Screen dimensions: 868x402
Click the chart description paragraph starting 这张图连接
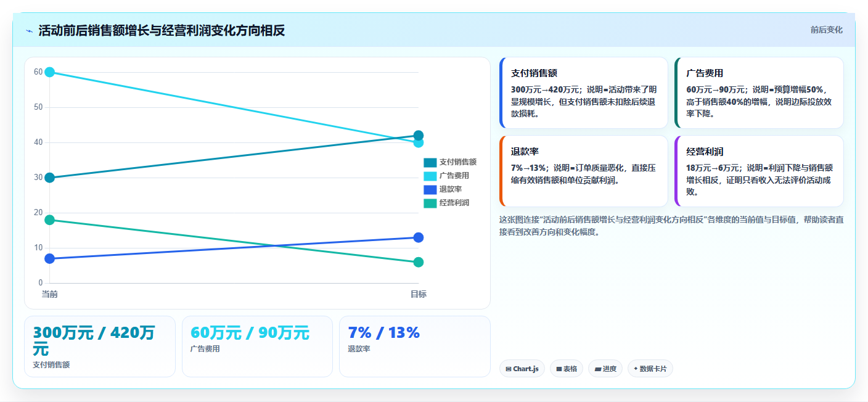click(671, 226)
